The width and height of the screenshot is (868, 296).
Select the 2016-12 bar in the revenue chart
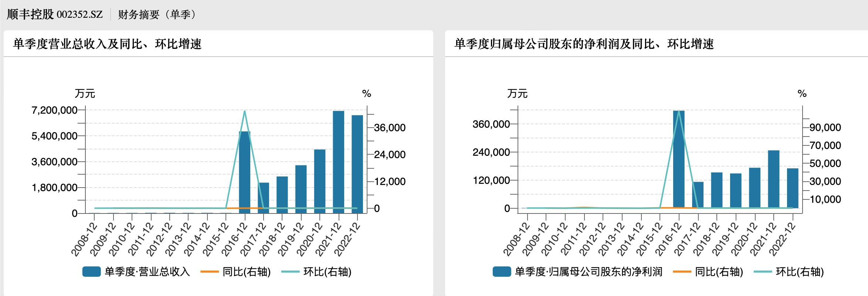pyautogui.click(x=244, y=174)
